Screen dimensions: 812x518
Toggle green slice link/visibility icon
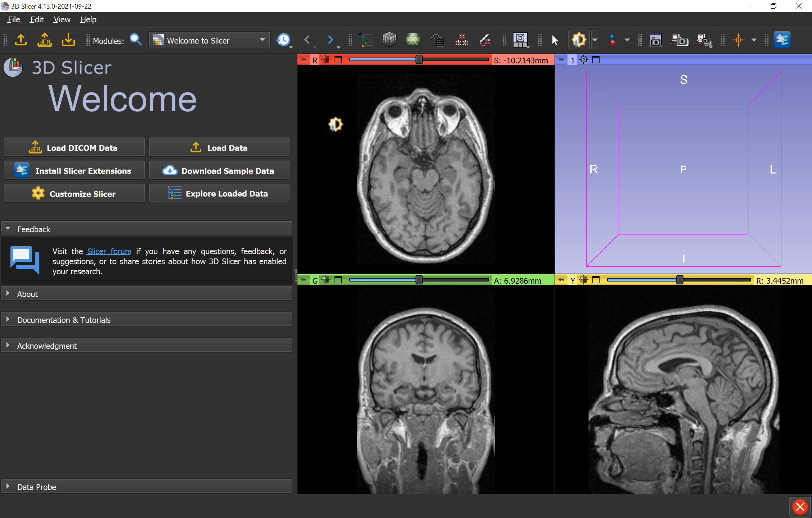coord(326,280)
